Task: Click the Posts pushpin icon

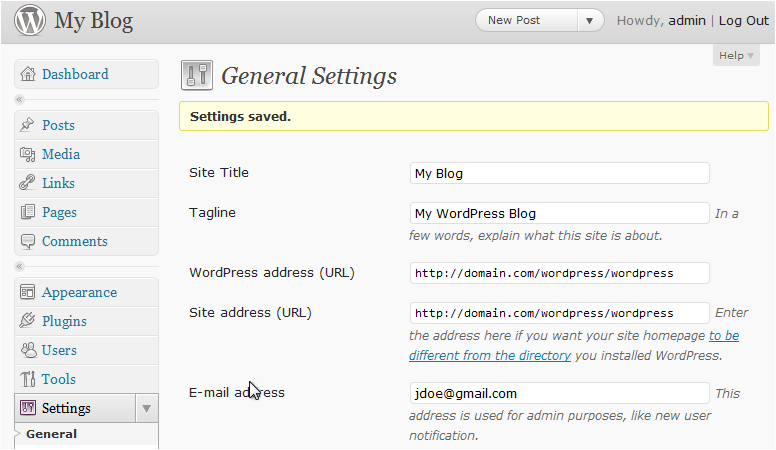Action: coord(27,125)
